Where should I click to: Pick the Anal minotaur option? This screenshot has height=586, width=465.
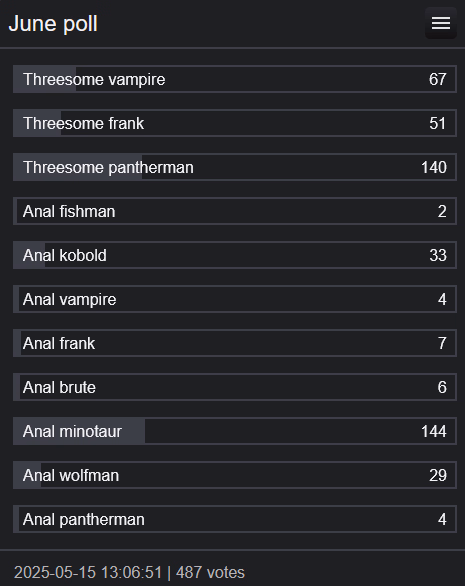[235, 431]
